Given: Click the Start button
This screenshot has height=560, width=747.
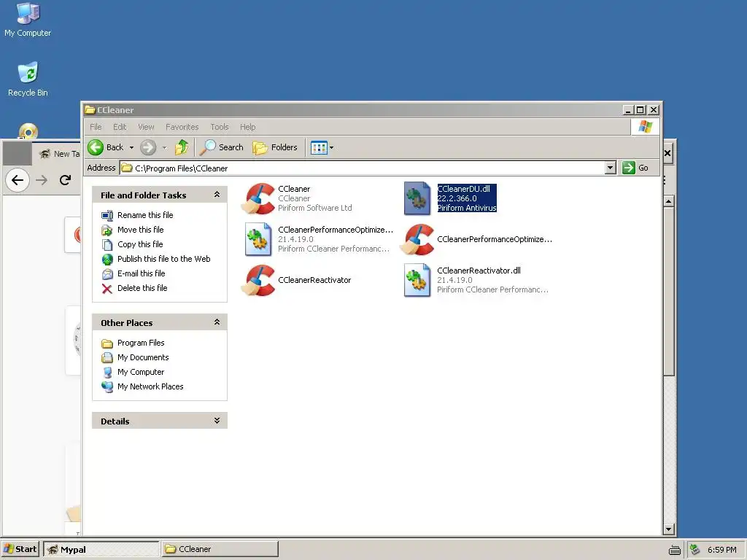Looking at the screenshot, I should 20,549.
